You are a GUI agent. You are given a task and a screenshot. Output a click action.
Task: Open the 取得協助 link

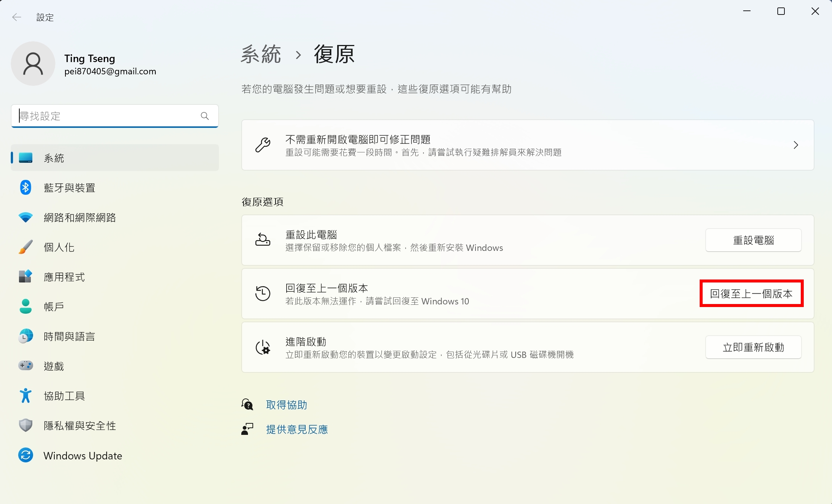tap(287, 405)
